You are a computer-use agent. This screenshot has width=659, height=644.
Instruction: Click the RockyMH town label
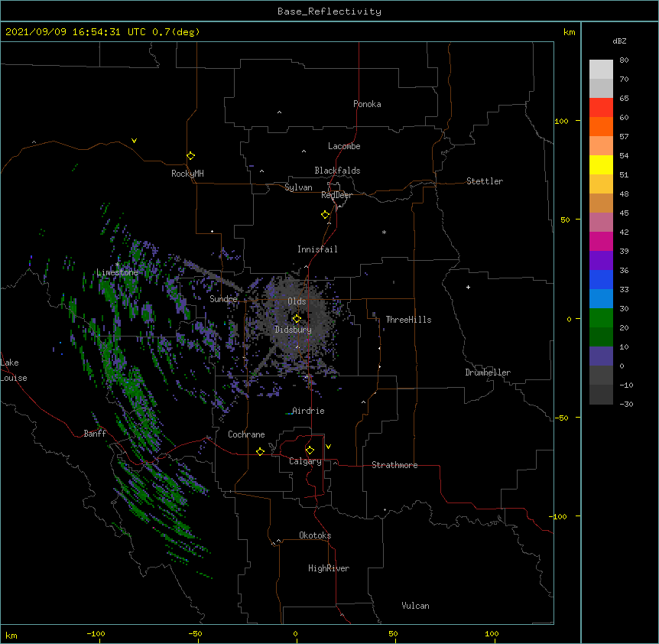[x=187, y=174]
